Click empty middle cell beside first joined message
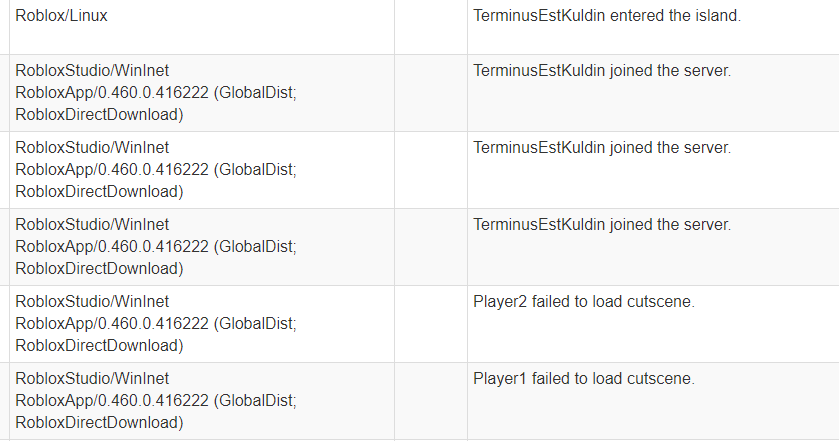839x441 pixels. [430, 93]
